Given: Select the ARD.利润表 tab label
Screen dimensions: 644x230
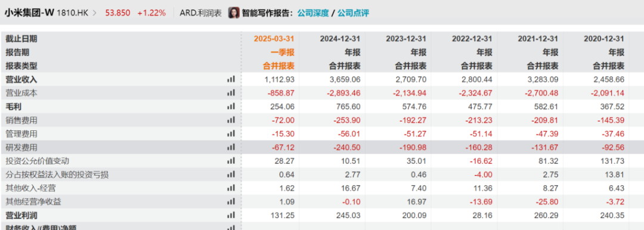Looking at the screenshot, I should [x=201, y=13].
